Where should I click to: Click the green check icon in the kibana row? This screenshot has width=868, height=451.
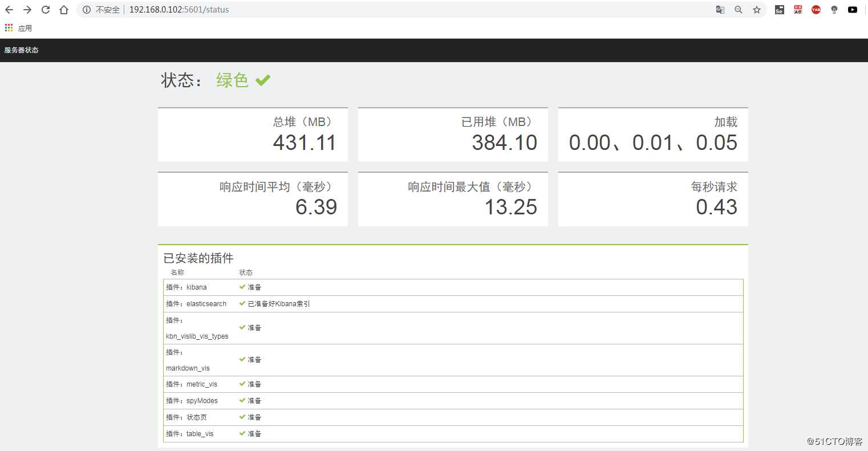click(242, 287)
